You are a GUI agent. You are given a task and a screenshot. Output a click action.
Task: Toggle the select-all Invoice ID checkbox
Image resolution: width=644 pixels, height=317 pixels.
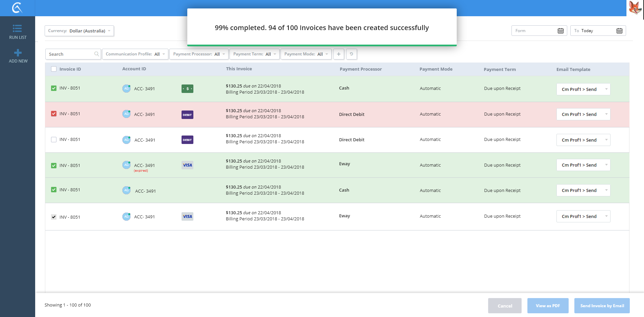click(x=54, y=69)
